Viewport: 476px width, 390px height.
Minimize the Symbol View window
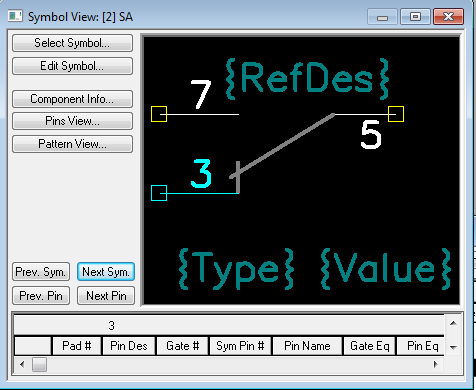pos(382,17)
